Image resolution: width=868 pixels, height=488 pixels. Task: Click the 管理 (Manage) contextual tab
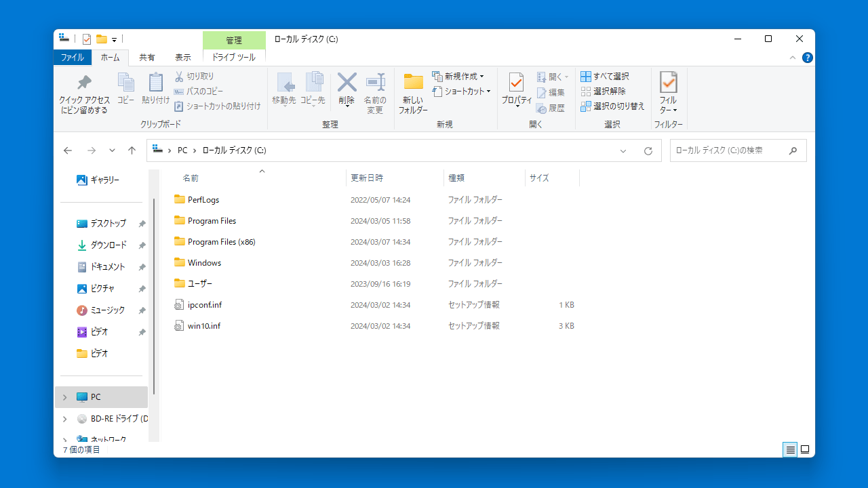pos(234,41)
